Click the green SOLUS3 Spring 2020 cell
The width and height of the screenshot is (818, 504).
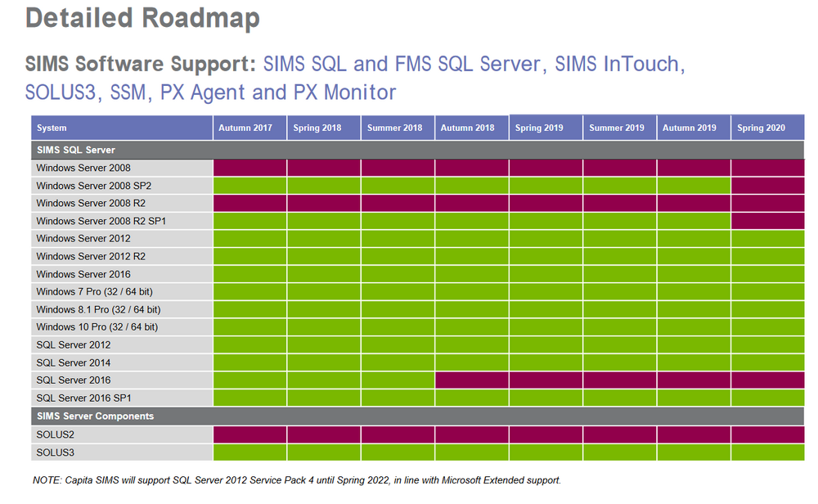coord(768,452)
